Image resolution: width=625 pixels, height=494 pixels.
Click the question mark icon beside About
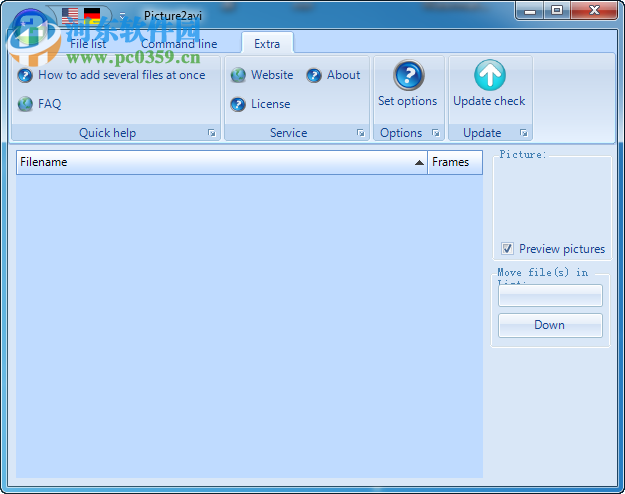pos(314,75)
